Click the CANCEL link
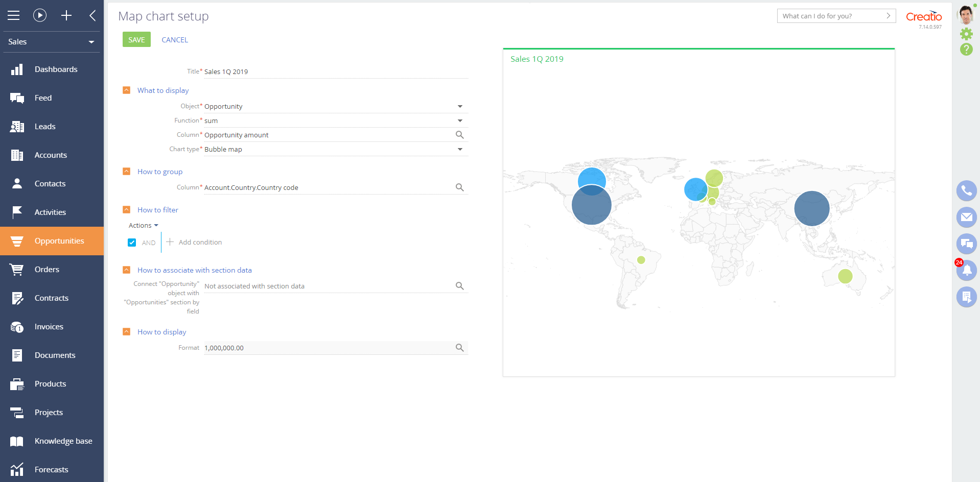980x482 pixels. tap(175, 40)
